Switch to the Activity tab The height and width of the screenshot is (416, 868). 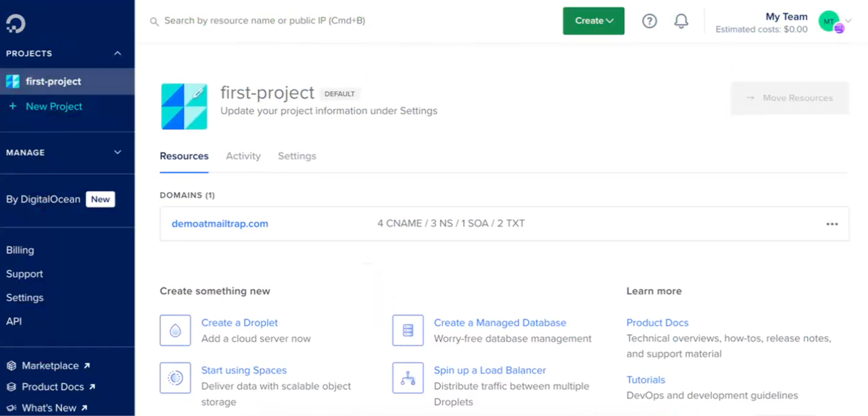click(x=243, y=156)
